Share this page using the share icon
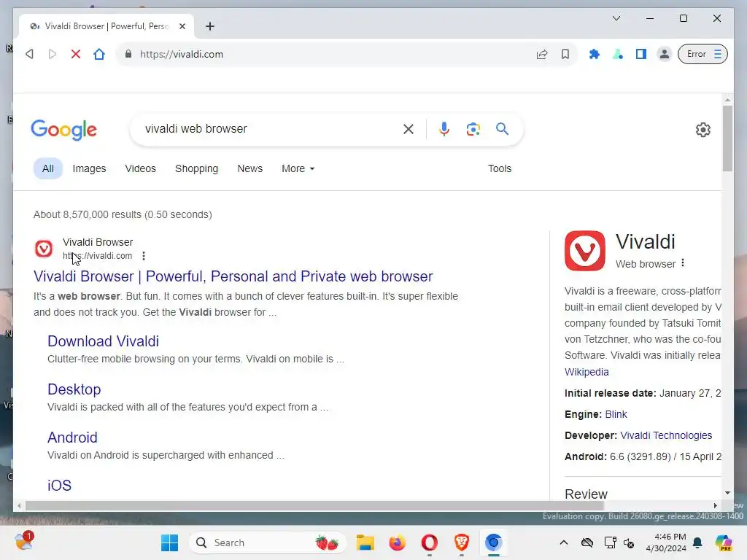Viewport: 747px width, 560px height. tap(542, 54)
